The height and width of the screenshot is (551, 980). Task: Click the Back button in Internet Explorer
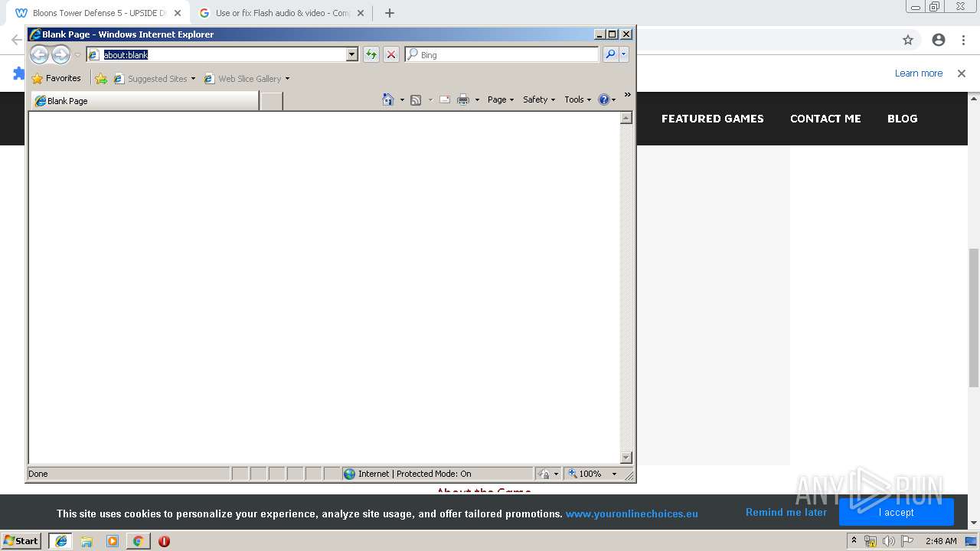pos(39,54)
